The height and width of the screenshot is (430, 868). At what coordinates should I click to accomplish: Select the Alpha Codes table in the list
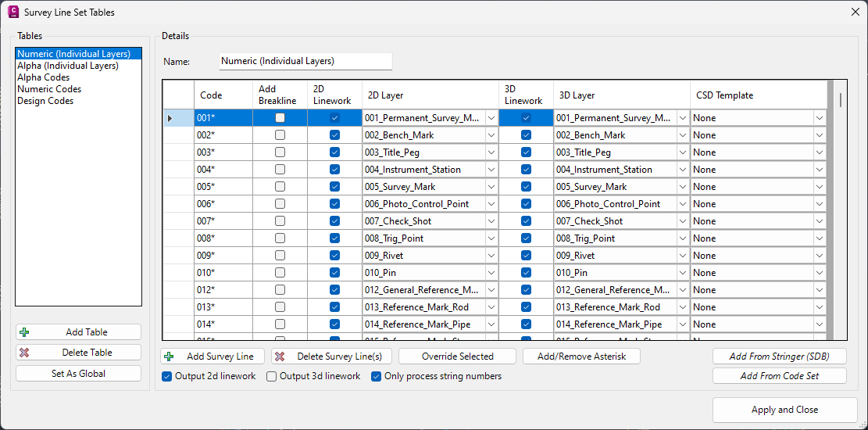(x=43, y=77)
